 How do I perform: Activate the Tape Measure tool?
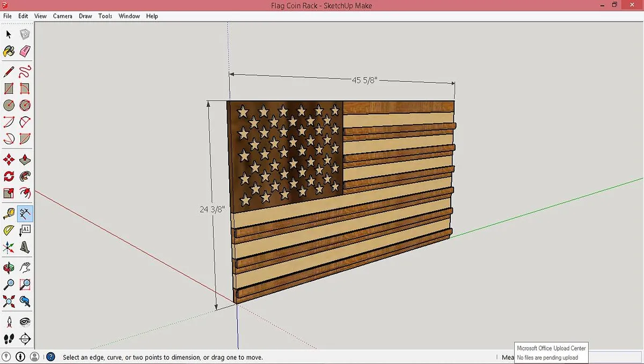click(9, 213)
